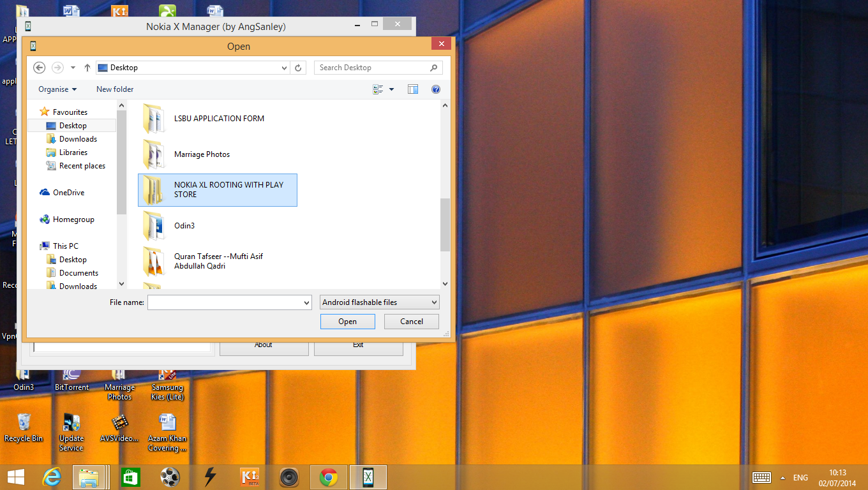Select NOKIA XL ROOTING WITH PLAY STORE folder

point(218,190)
